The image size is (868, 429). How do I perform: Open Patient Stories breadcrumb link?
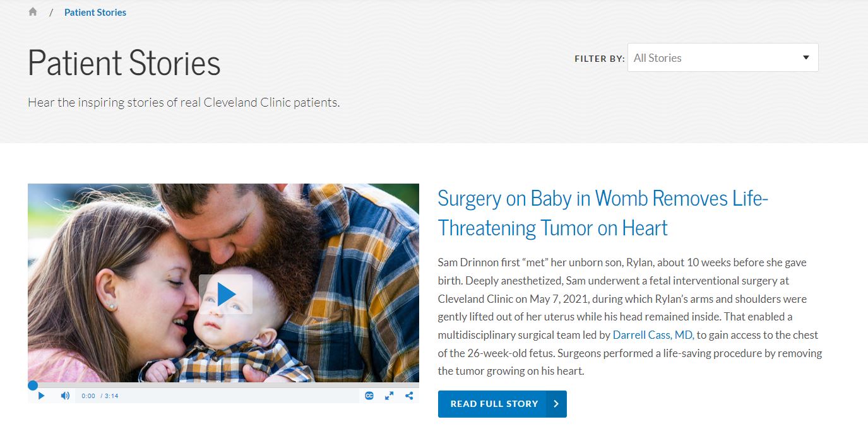tap(95, 12)
